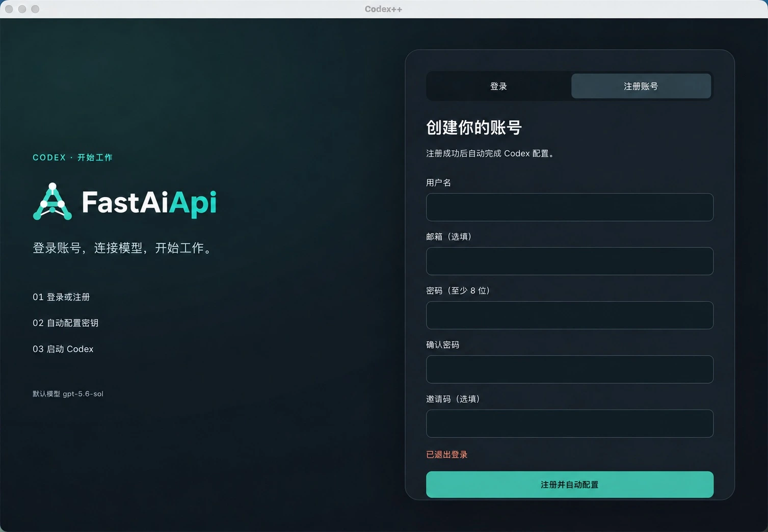Image resolution: width=768 pixels, height=532 pixels.
Task: Click step 03 启动 Codex
Action: coord(63,349)
